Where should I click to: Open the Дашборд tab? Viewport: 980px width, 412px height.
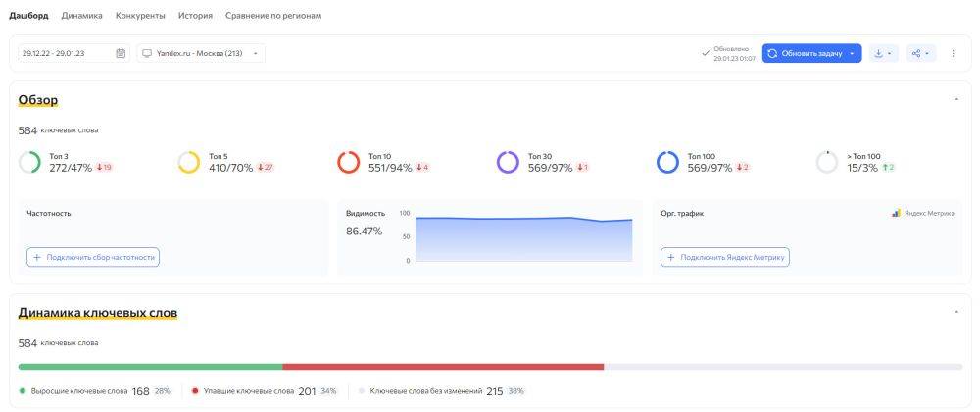pyautogui.click(x=28, y=16)
